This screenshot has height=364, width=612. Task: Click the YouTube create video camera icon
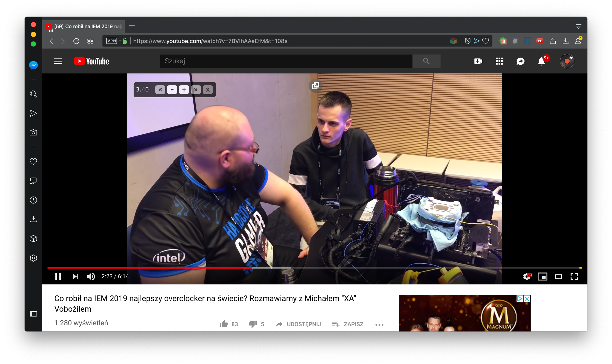pos(478,61)
